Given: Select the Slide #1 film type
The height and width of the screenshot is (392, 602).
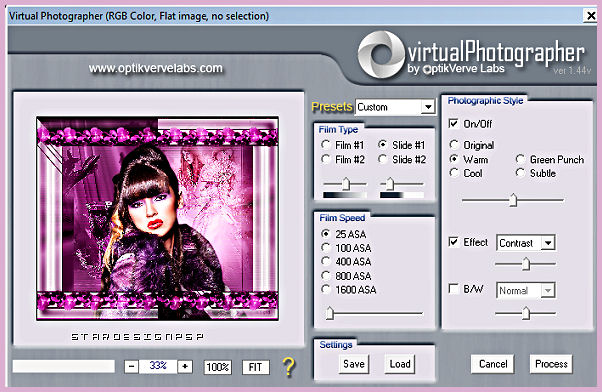Looking at the screenshot, I should point(382,145).
